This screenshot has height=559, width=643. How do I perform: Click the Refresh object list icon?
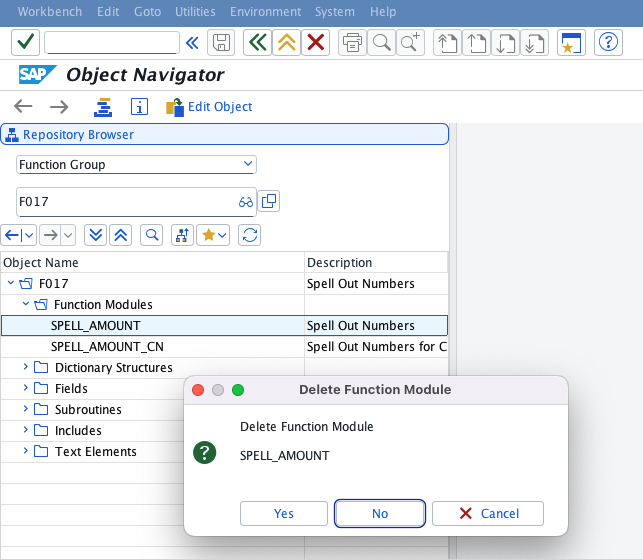(250, 235)
